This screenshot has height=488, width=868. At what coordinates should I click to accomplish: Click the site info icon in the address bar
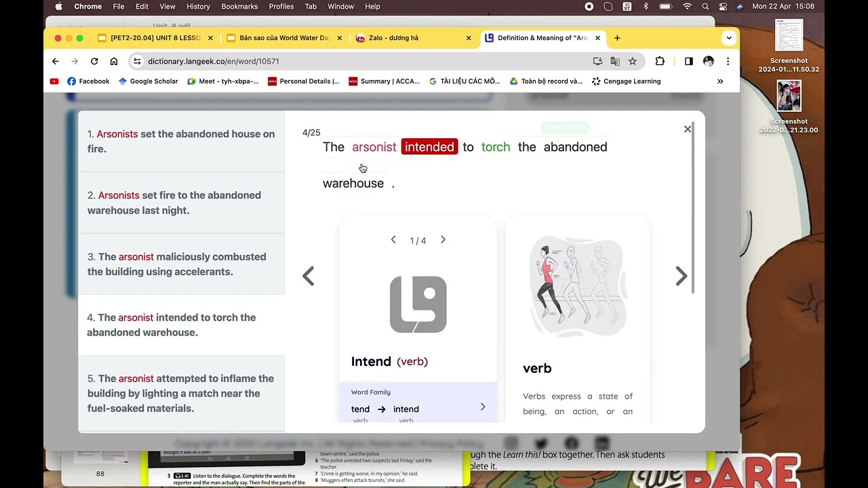pos(137,61)
